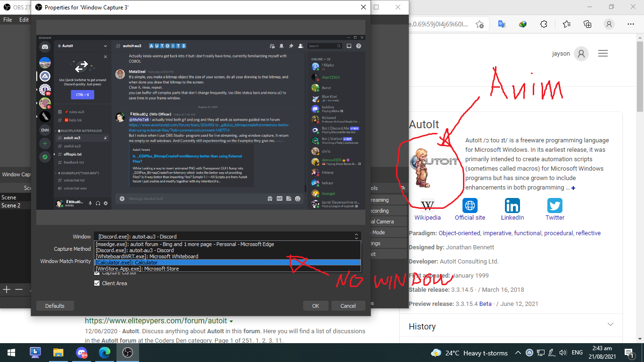Uncheck the Client Area checkbox

pyautogui.click(x=97, y=283)
